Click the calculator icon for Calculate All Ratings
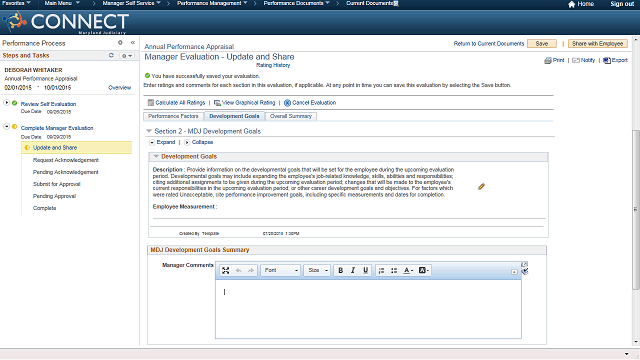Image resolution: width=640 pixels, height=360 pixels. [x=151, y=102]
